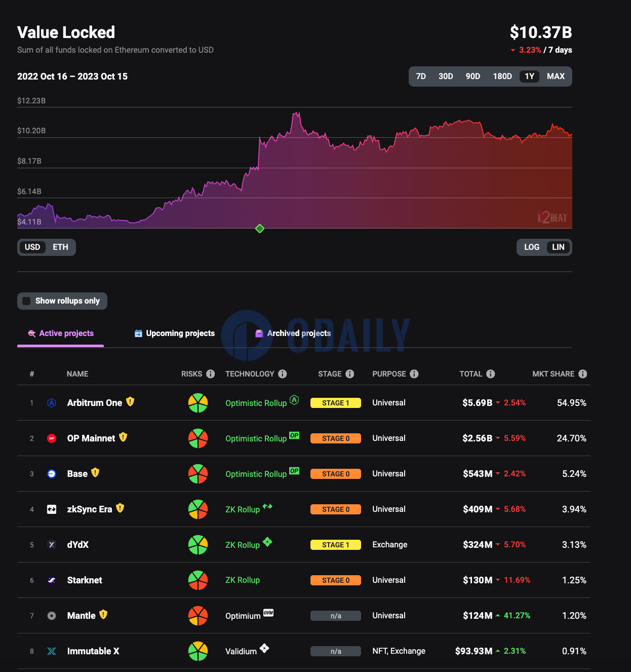Open the dYdX project page
Viewport: 631px width, 672px height.
pos(78,545)
